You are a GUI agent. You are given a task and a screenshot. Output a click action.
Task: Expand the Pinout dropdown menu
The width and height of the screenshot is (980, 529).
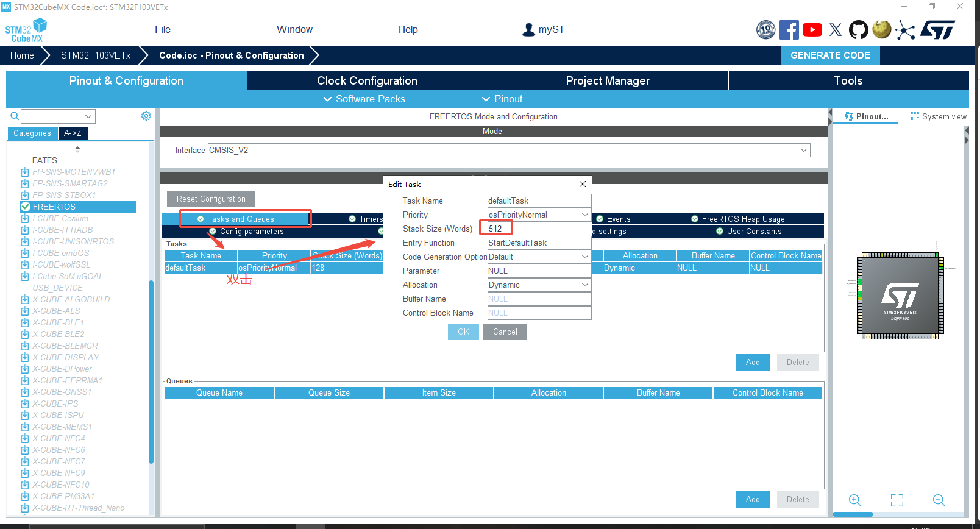click(x=502, y=99)
